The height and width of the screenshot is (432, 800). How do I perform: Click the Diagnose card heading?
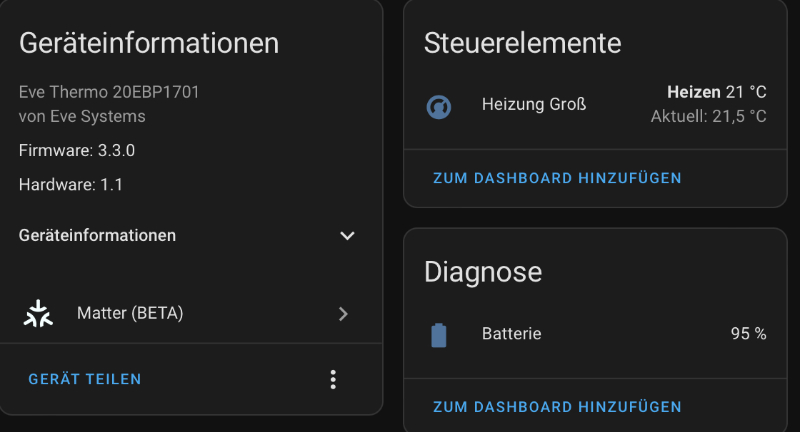pyautogui.click(x=483, y=271)
